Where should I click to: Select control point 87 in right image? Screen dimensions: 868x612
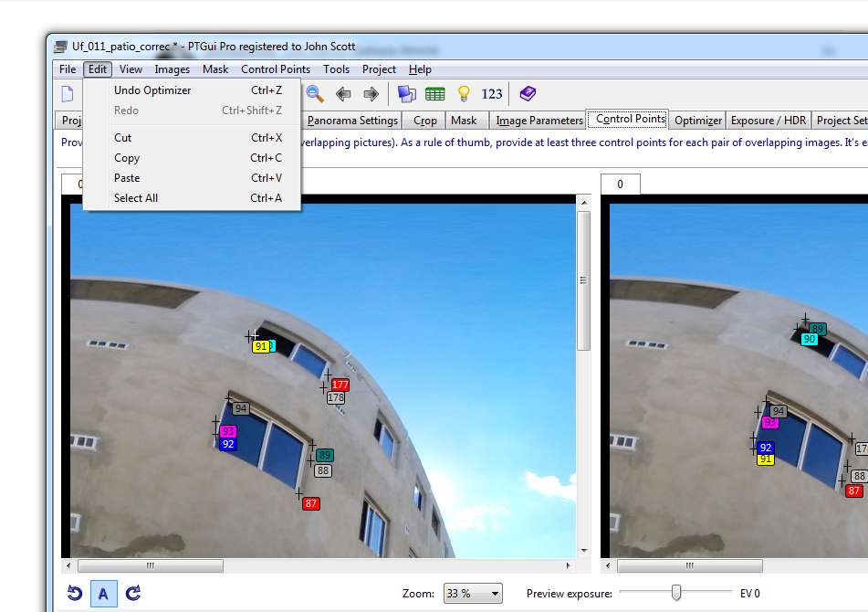pos(854,491)
